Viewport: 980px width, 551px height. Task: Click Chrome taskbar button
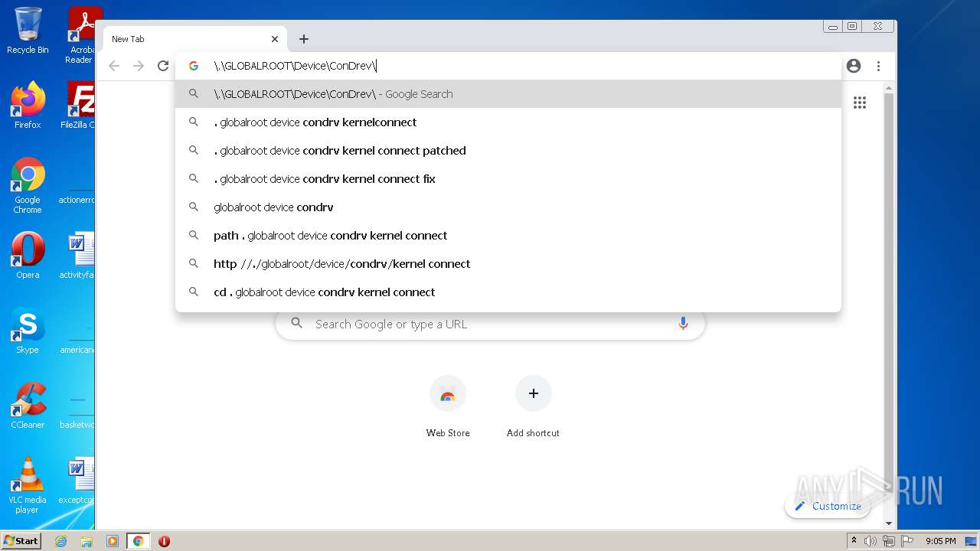(139, 541)
